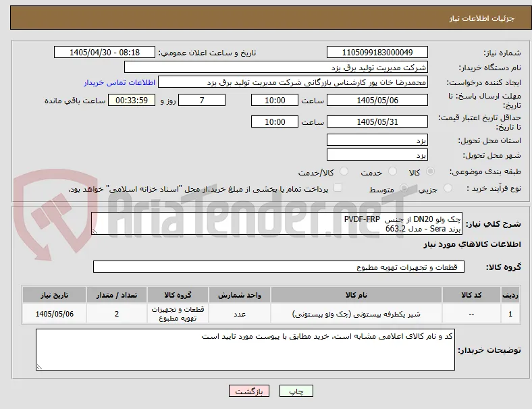Click the گروه کالا table column header

pyautogui.click(x=178, y=295)
